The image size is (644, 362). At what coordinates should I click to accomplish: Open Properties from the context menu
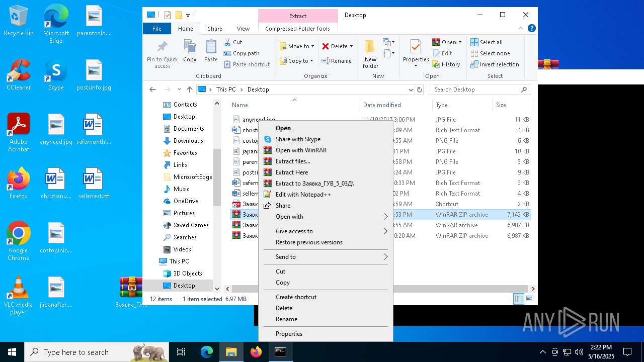click(289, 334)
